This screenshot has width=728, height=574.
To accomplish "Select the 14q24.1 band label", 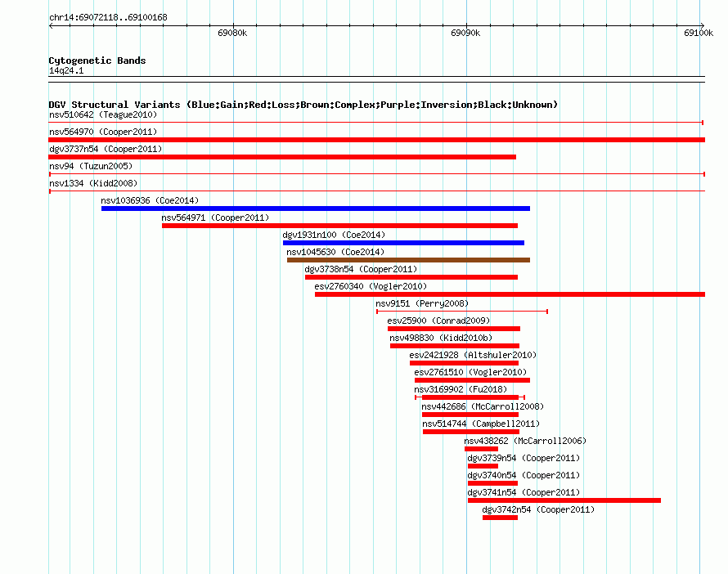I will pos(66,70).
